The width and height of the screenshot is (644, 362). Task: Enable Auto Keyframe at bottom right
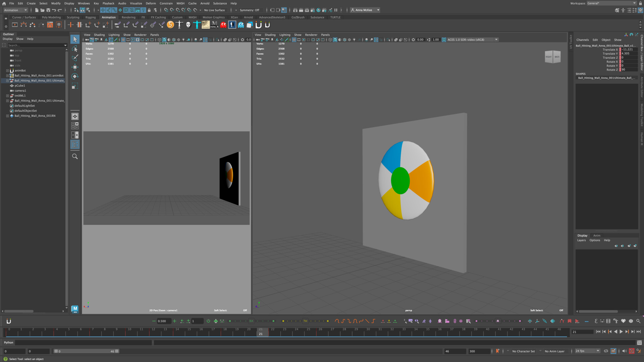click(x=632, y=351)
